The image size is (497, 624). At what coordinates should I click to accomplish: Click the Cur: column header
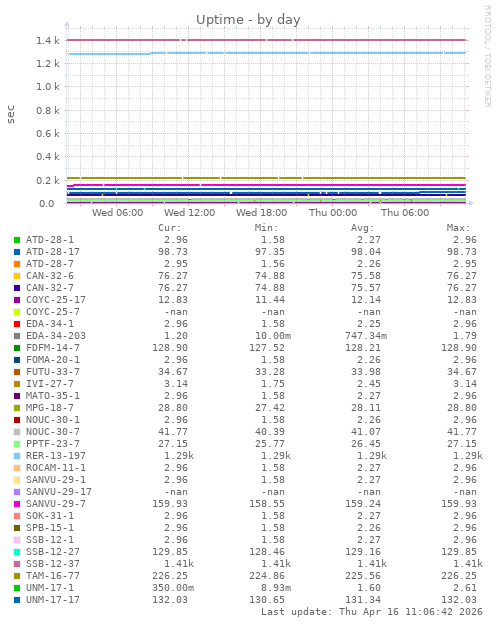170,228
